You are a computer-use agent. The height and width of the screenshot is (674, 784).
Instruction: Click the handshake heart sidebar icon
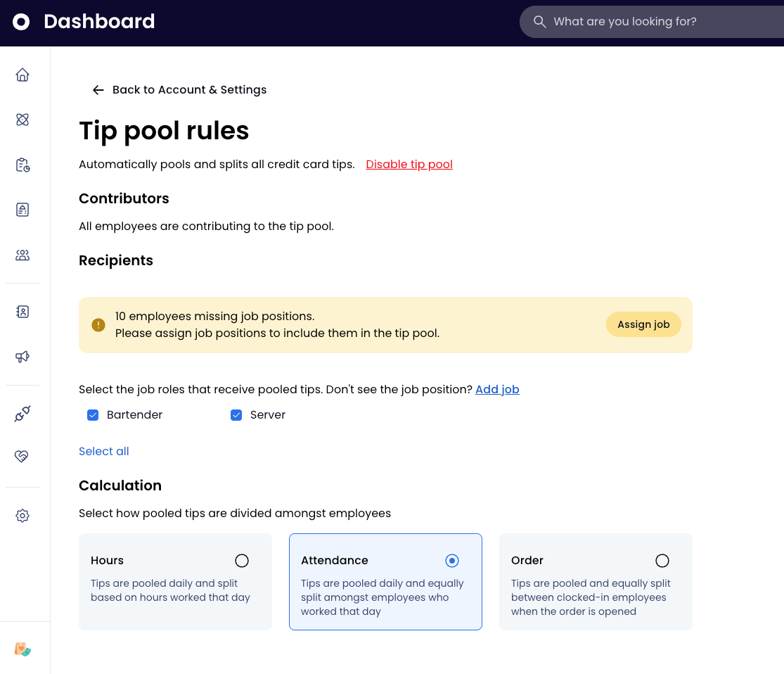(23, 457)
